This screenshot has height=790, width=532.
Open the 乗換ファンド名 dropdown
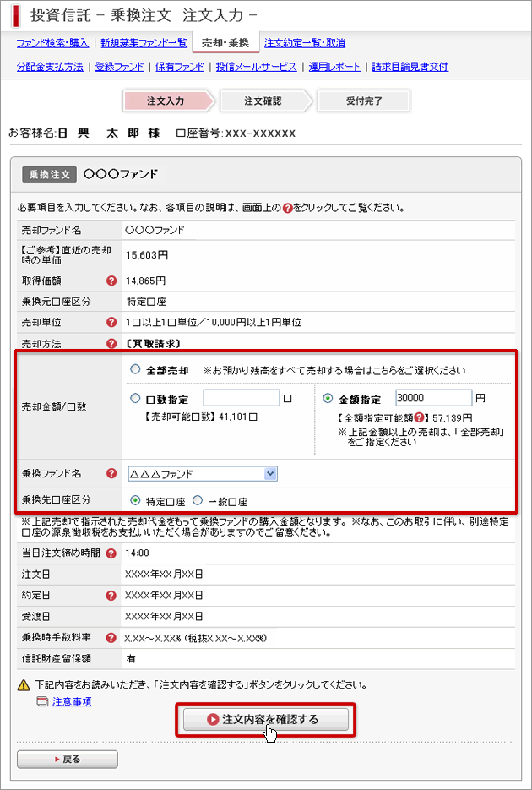point(203,474)
